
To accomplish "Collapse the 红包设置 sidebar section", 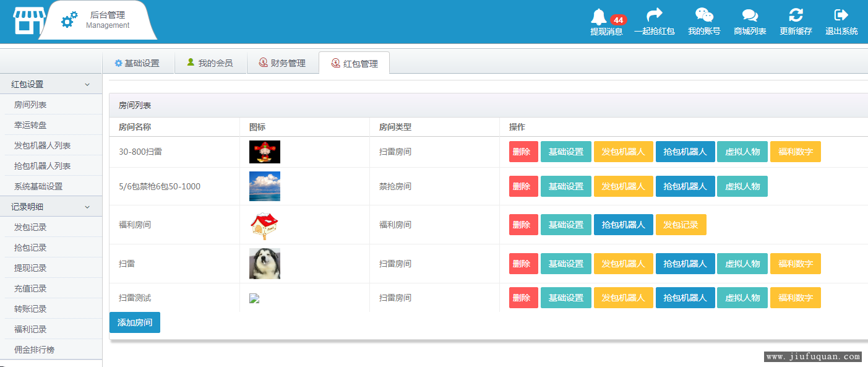I will (87, 84).
